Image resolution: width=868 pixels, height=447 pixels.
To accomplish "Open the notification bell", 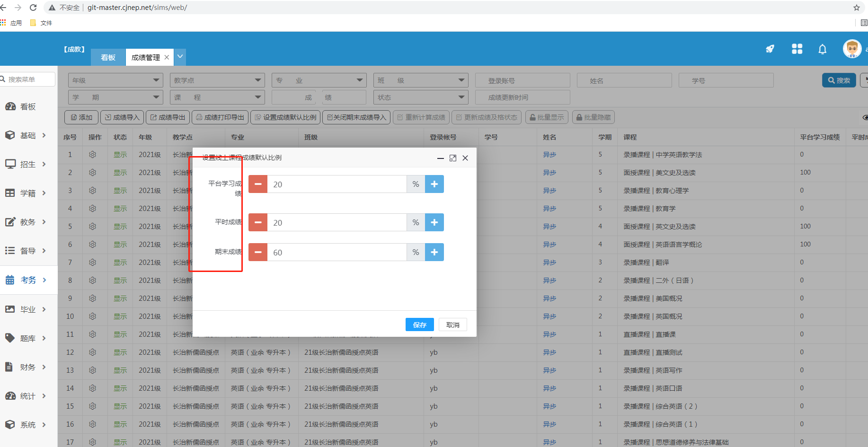I will pyautogui.click(x=823, y=49).
